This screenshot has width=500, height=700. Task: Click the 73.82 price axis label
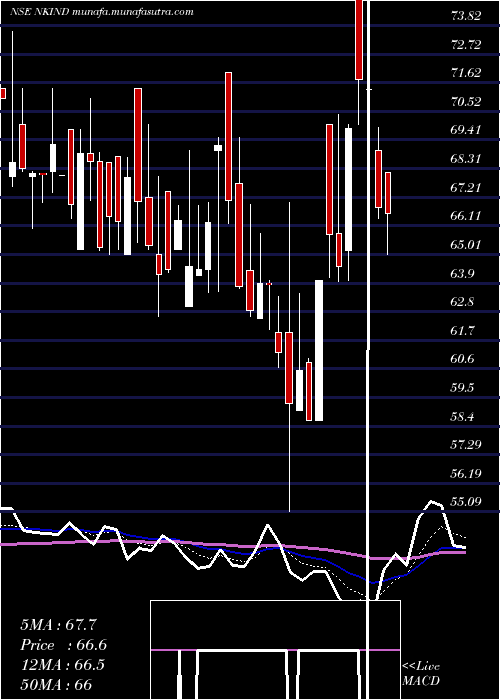coord(466,16)
